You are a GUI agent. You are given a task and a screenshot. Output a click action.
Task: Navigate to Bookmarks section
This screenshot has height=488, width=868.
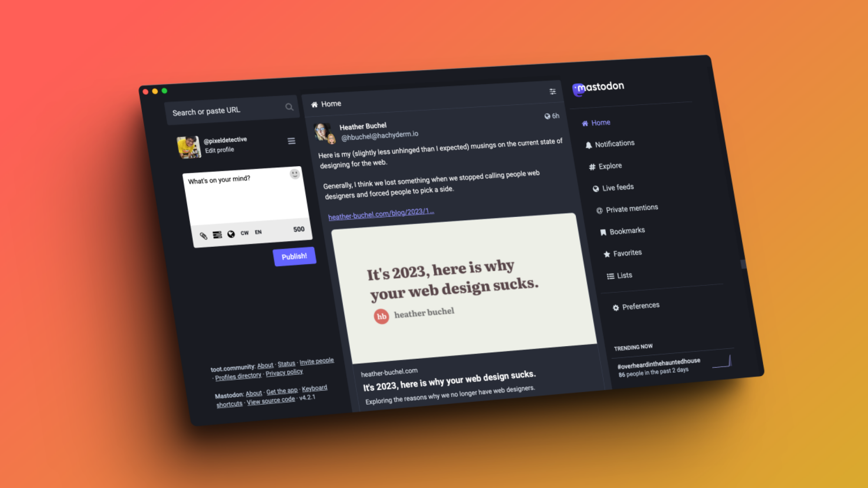(x=626, y=231)
